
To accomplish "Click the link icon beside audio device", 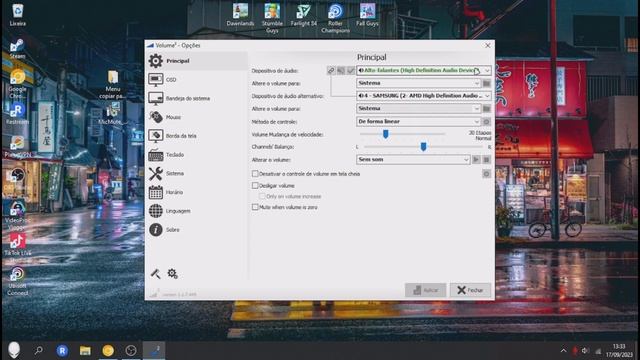I will (x=331, y=71).
